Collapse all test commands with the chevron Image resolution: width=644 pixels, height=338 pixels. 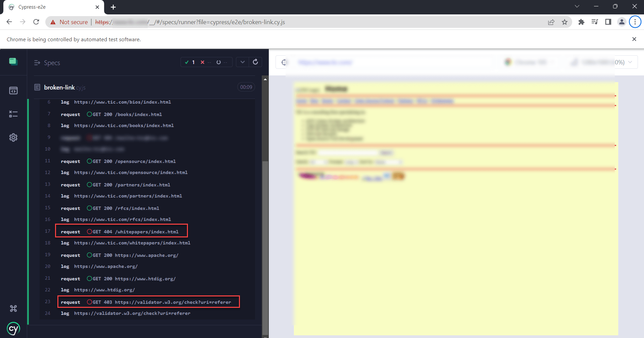(x=242, y=62)
